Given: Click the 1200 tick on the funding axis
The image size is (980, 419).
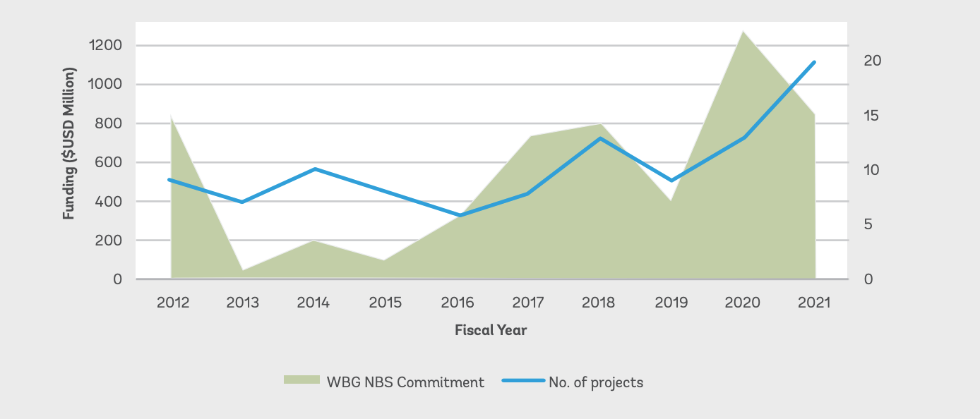Looking at the screenshot, I should tap(107, 45).
